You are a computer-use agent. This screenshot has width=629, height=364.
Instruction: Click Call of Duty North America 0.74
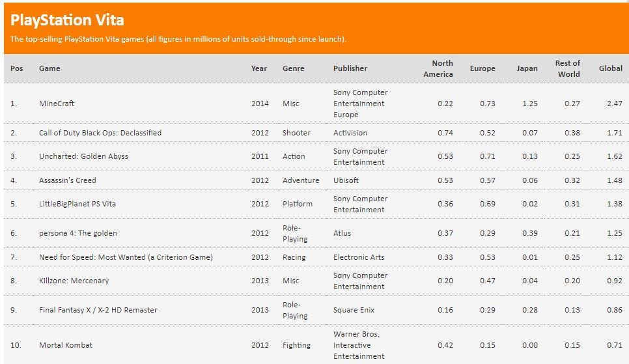tap(445, 133)
